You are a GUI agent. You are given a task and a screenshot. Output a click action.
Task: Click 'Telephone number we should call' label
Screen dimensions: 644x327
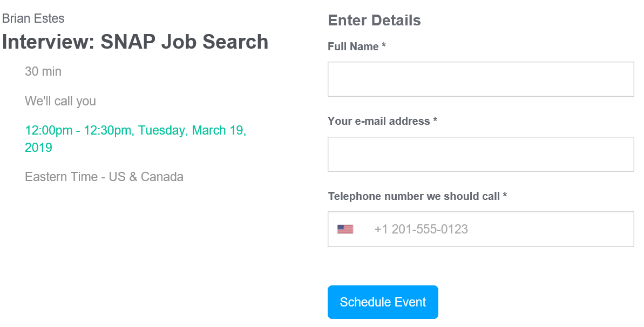(x=413, y=196)
